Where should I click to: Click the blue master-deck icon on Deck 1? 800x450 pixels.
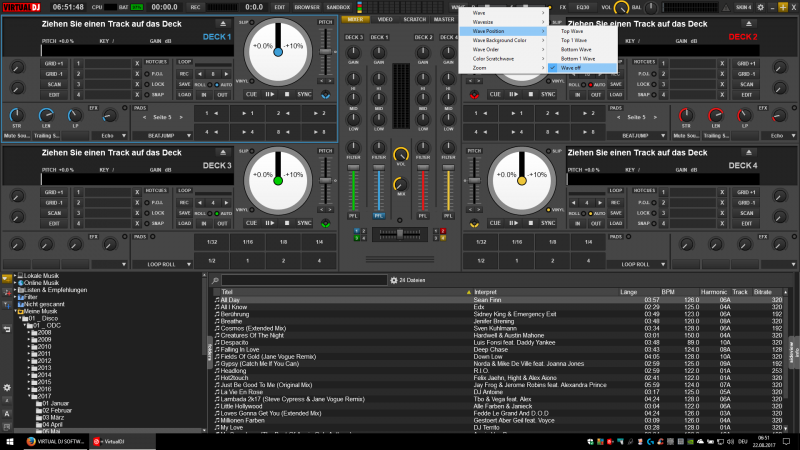(x=326, y=95)
